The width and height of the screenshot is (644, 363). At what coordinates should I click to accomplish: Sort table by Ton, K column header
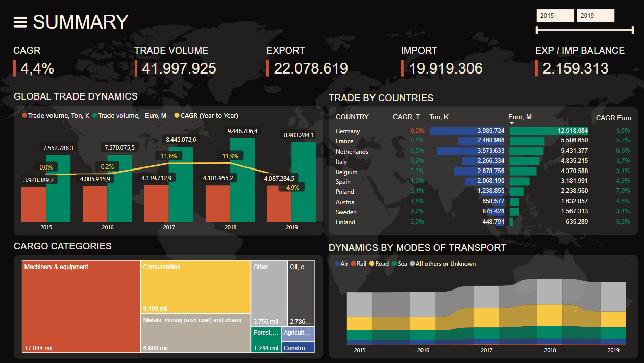click(439, 117)
